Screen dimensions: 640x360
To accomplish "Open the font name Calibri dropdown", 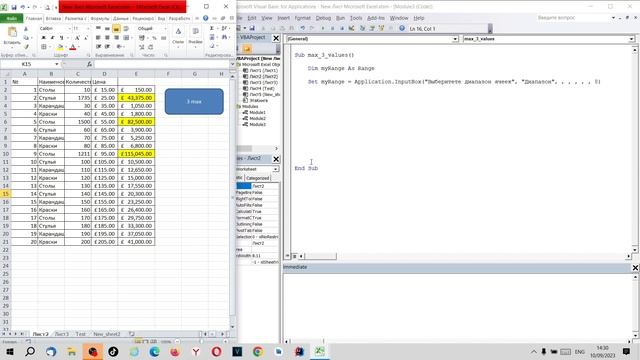I will (69, 29).
